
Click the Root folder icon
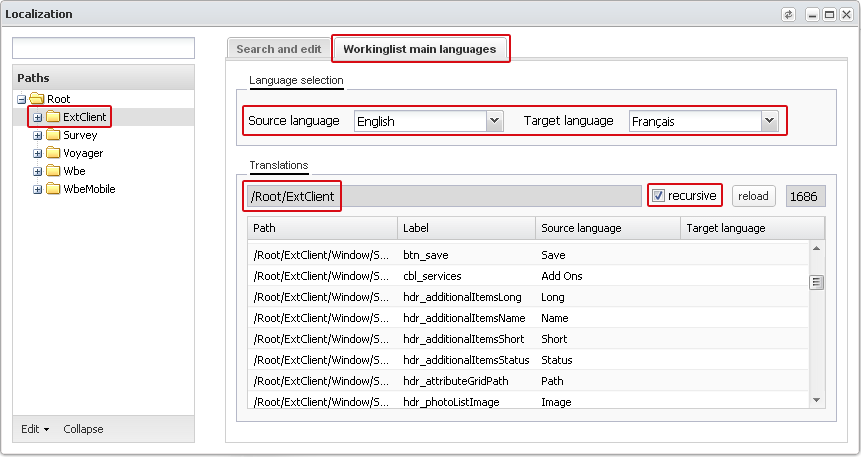coord(37,99)
